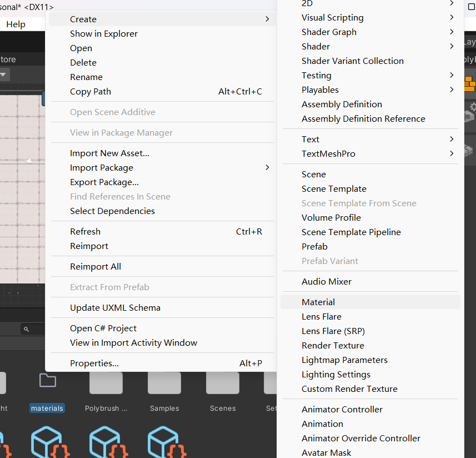476x458 pixels.
Task: Select the Scenes folder icon
Action: pyautogui.click(x=223, y=383)
